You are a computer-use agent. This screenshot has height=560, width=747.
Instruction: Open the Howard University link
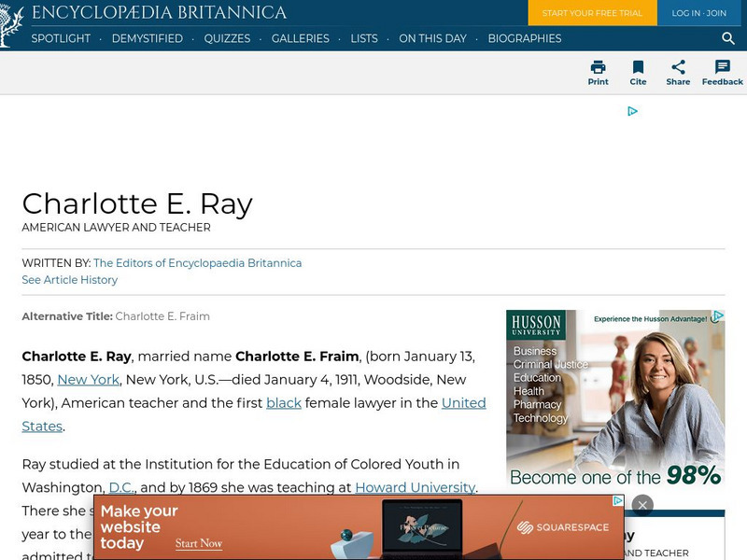(x=416, y=487)
